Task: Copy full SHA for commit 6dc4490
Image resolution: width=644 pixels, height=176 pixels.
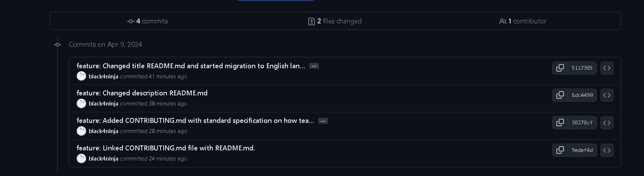Action: coord(560,95)
